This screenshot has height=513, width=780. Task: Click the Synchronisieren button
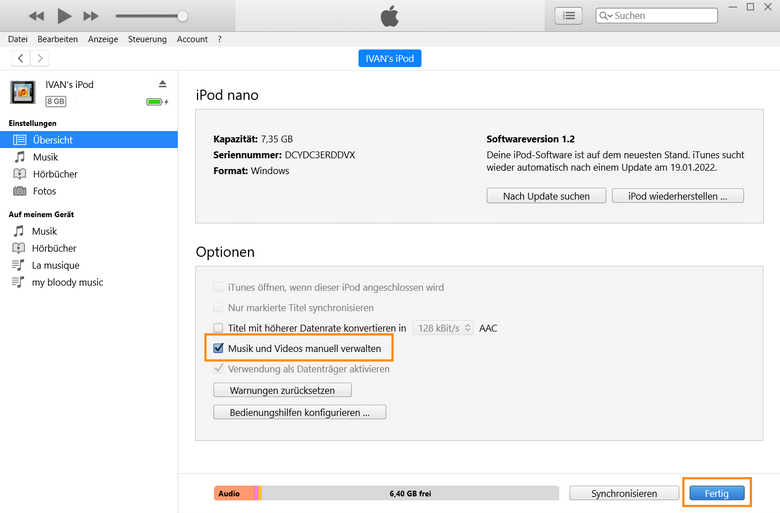point(624,493)
